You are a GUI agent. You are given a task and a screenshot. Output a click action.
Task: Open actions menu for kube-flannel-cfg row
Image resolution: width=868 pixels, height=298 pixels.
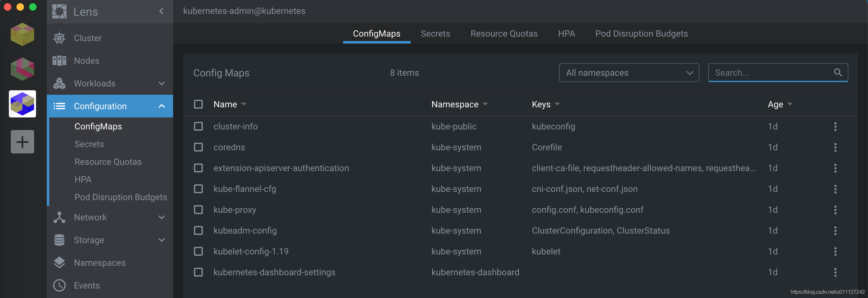[x=835, y=189]
